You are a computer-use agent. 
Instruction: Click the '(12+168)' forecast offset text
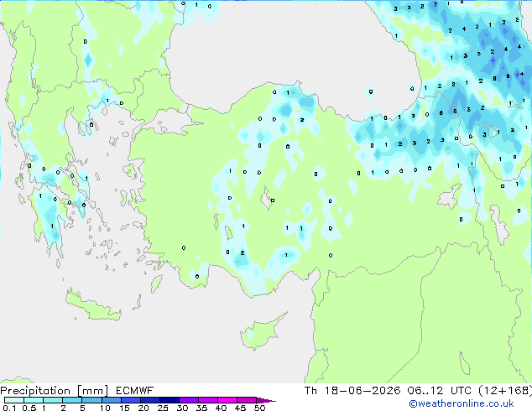pos(505,391)
